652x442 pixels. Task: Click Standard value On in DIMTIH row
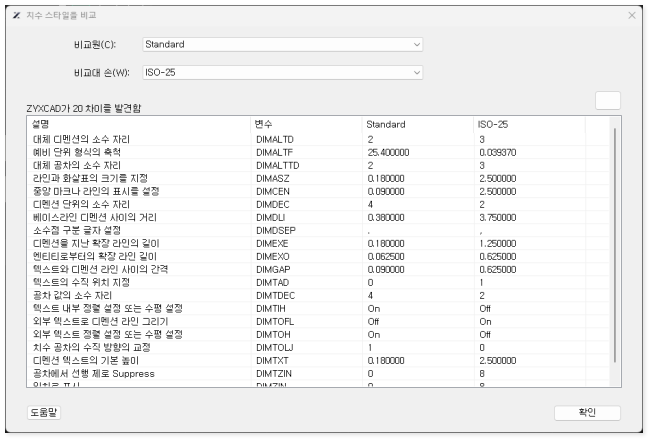[373, 309]
